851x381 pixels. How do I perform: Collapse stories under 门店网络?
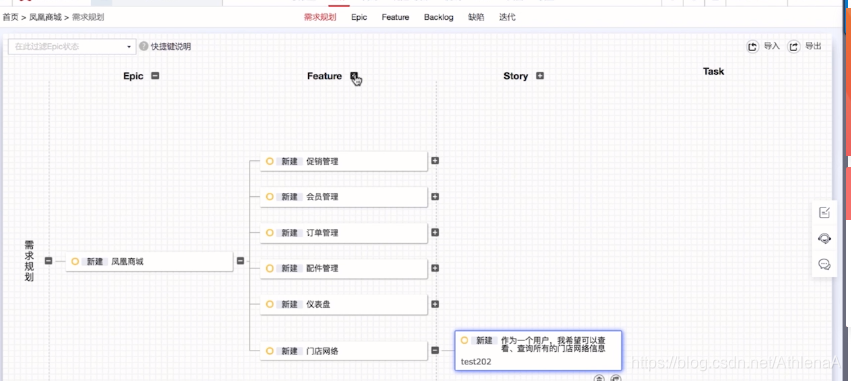point(435,351)
